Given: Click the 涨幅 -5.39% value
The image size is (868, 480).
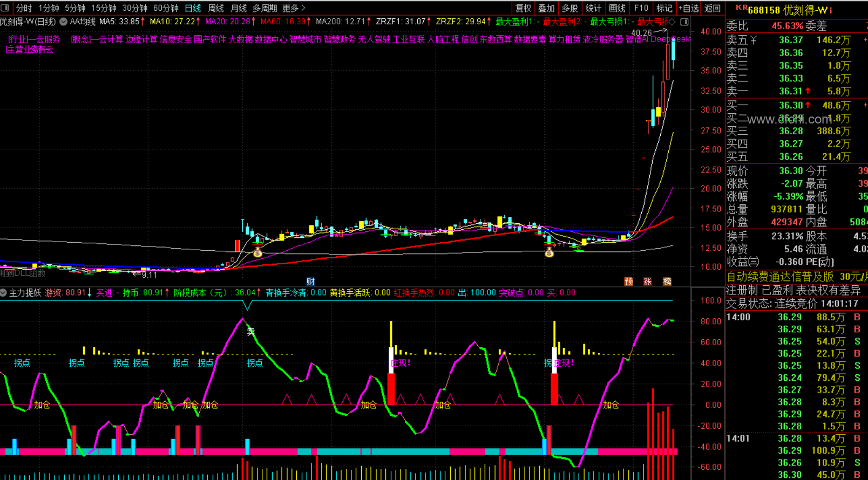Looking at the screenshot, I should pyautogui.click(x=788, y=196).
